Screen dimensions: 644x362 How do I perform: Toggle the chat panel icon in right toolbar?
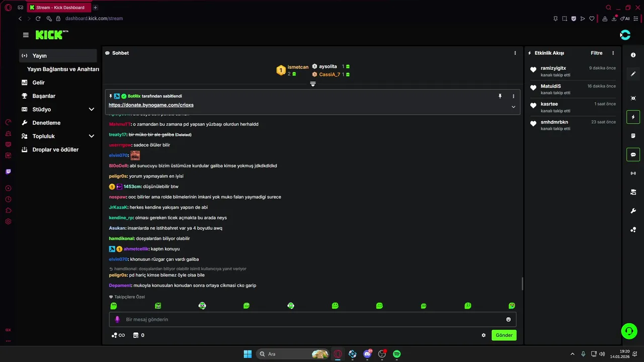[633, 154]
